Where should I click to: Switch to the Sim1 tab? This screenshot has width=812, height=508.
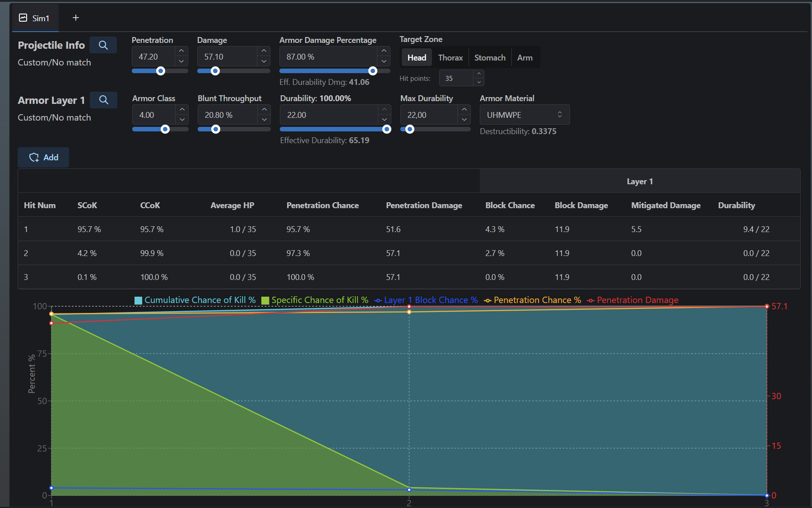pyautogui.click(x=35, y=18)
